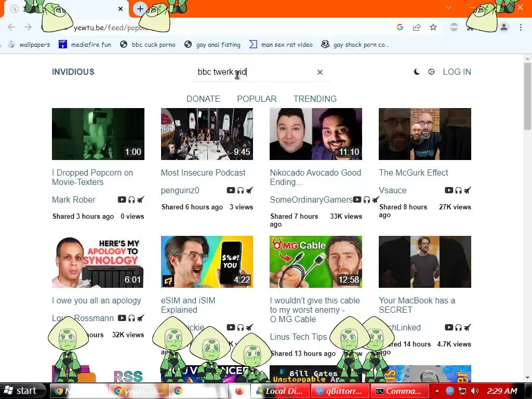Image resolution: width=532 pixels, height=399 pixels.
Task: Open Local Disk taskbar window
Action: pyautogui.click(x=280, y=391)
